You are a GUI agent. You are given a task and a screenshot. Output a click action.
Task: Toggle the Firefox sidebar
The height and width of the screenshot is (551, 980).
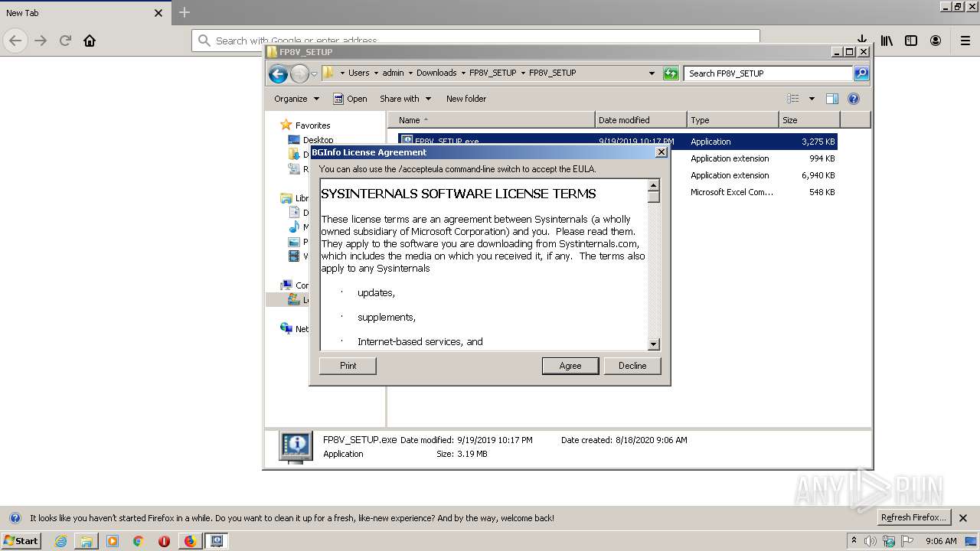(911, 41)
